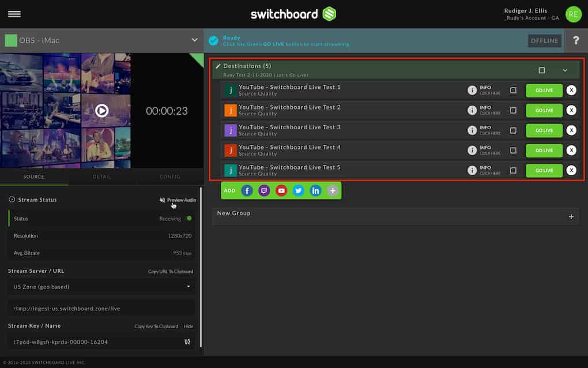Screen dimensions: 588x368
Task: Click the left panel vertical scrollbar
Action: tap(201, 267)
